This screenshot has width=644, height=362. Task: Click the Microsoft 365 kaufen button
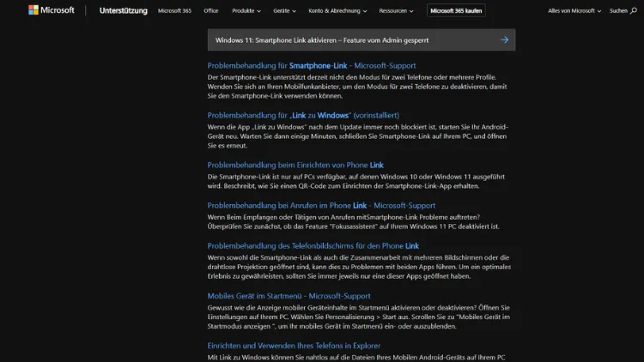tap(456, 10)
